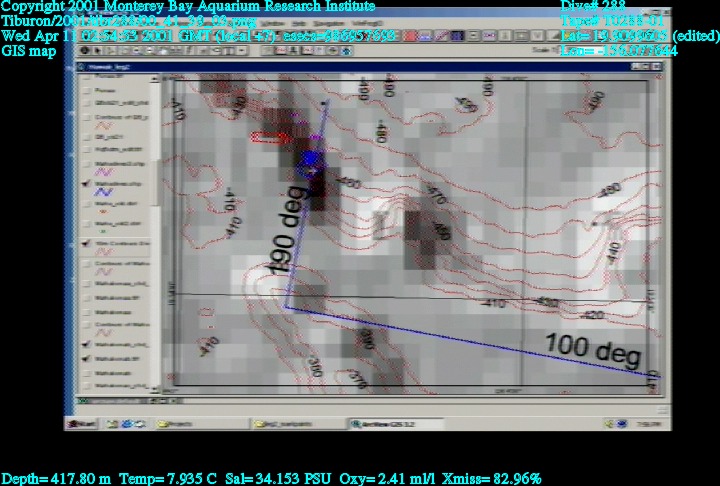The image size is (720, 486).
Task: Enable the topmost theme checkbox in legend
Action: click(84, 77)
